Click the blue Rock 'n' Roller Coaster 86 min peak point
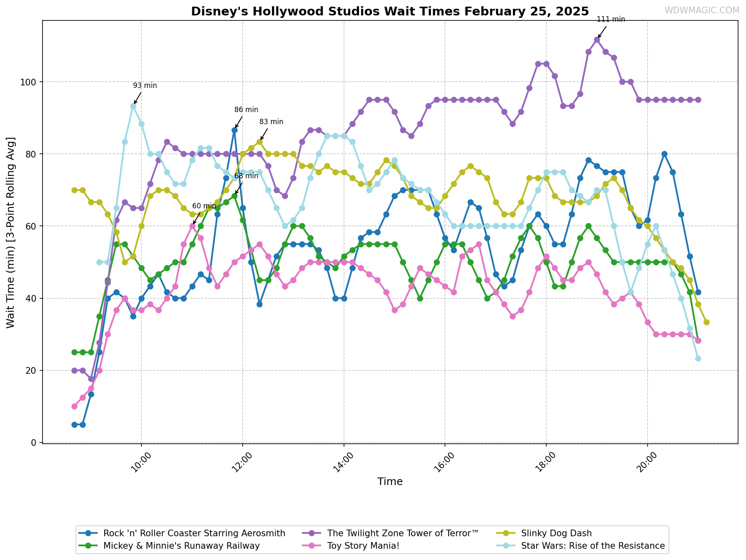Image resolution: width=746 pixels, height=560 pixels. tap(234, 130)
